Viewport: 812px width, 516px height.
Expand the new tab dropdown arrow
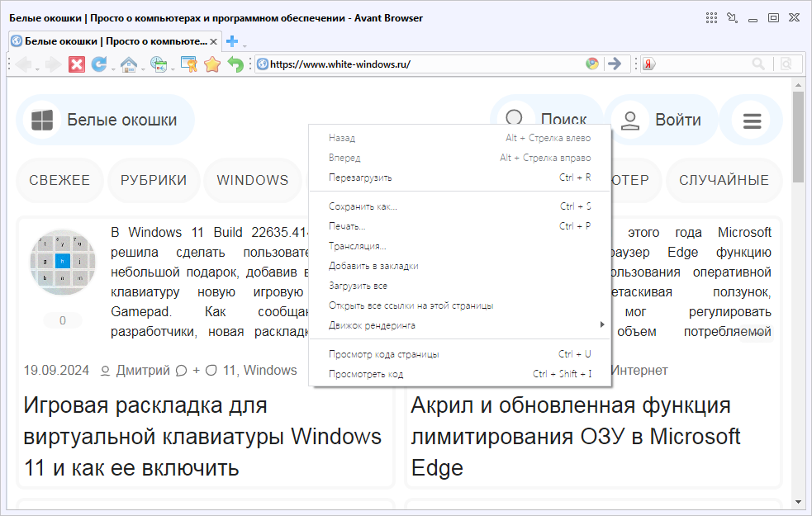pos(245,45)
